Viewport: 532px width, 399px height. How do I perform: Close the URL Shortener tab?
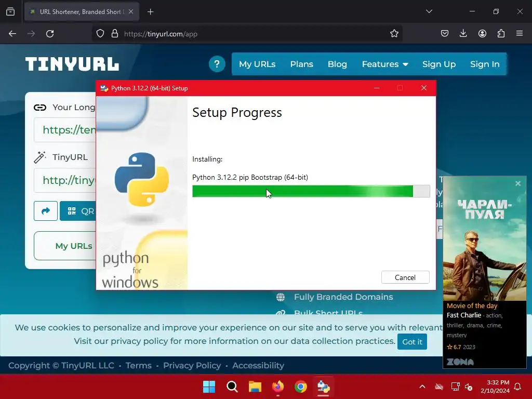click(131, 11)
